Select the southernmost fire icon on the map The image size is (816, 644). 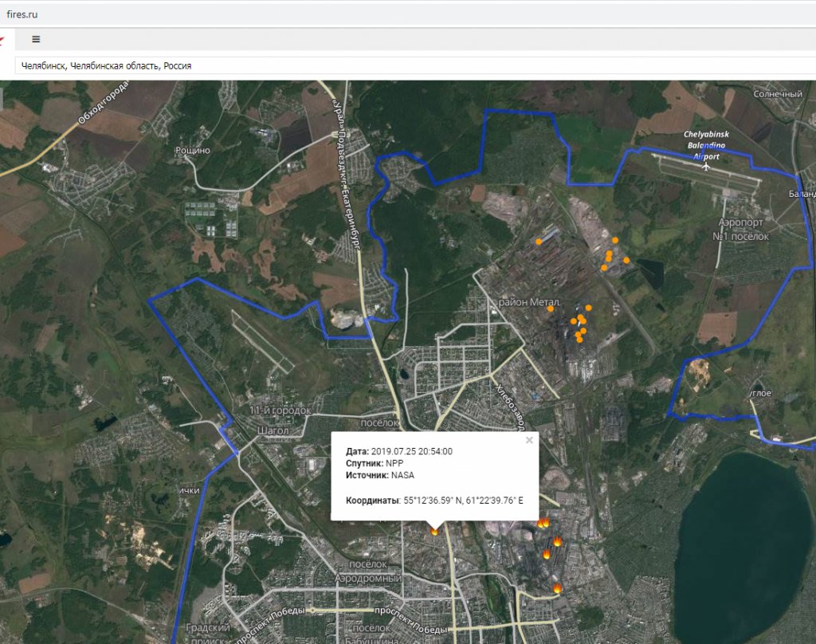click(557, 588)
